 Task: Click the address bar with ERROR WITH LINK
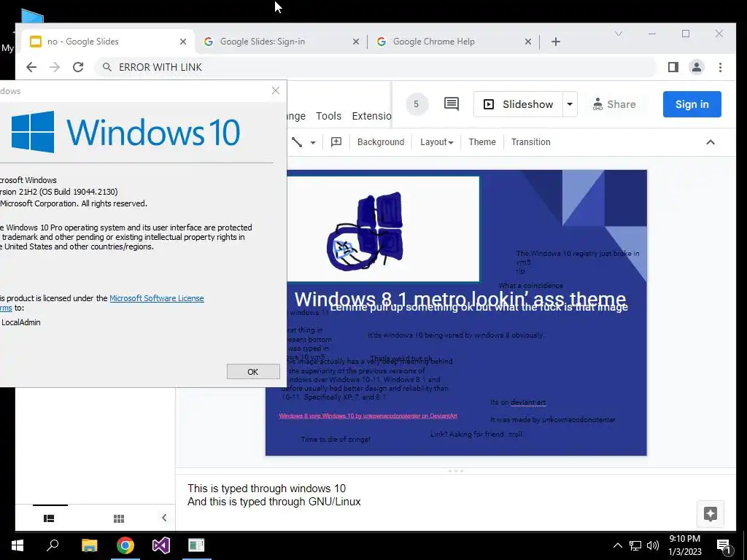point(376,67)
